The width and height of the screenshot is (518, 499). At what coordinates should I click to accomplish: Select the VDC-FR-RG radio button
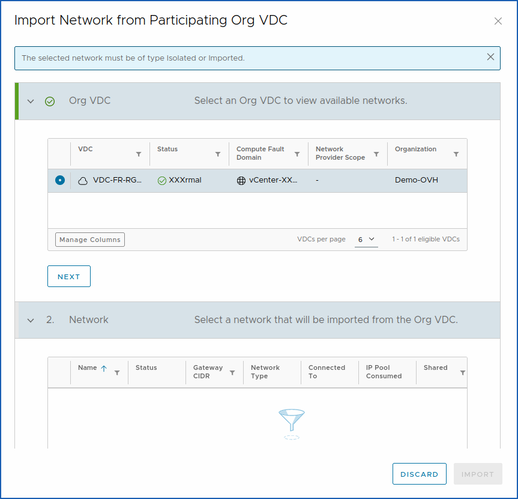click(x=60, y=180)
